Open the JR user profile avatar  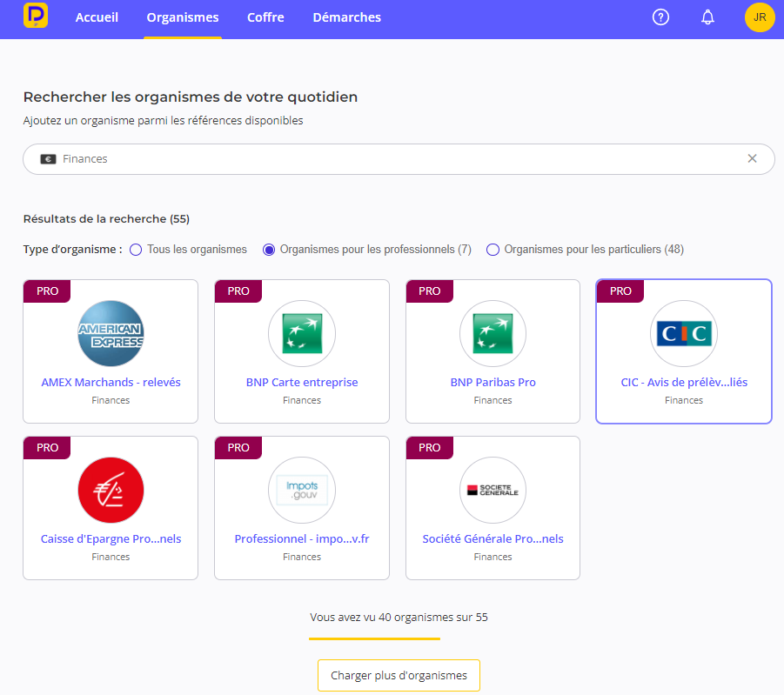click(x=759, y=17)
